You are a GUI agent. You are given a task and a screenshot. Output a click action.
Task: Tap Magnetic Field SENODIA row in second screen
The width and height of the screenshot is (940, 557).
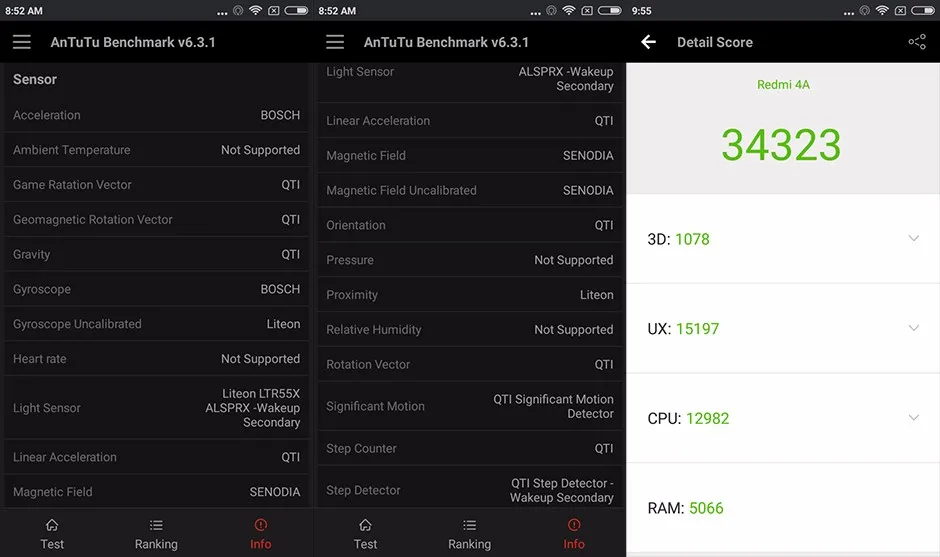(470, 155)
